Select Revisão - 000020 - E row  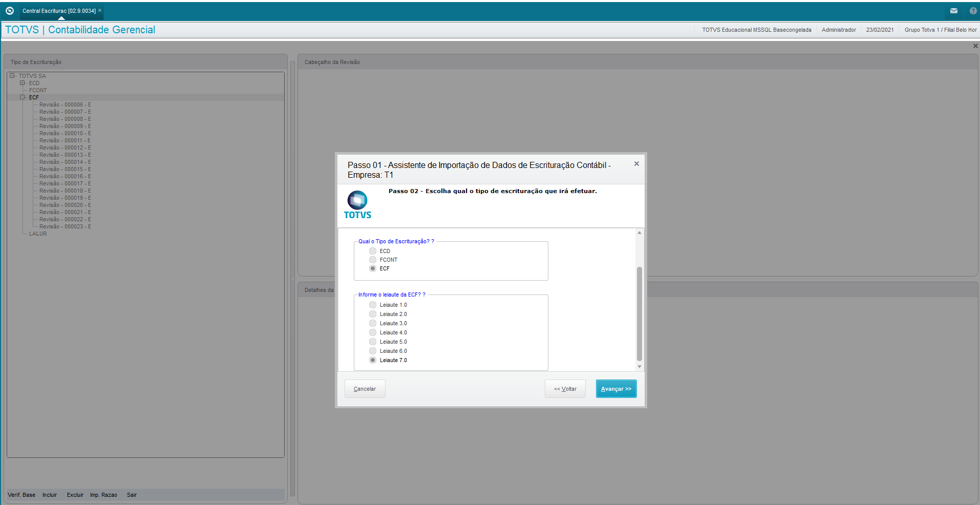pos(65,205)
